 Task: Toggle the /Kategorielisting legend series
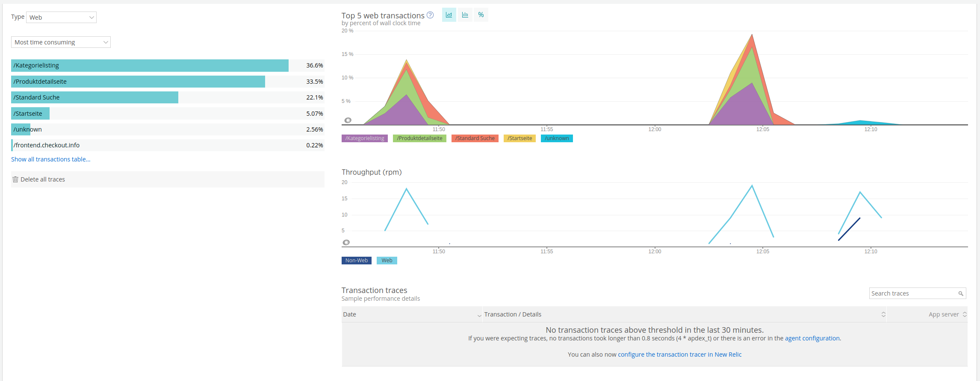click(x=364, y=138)
